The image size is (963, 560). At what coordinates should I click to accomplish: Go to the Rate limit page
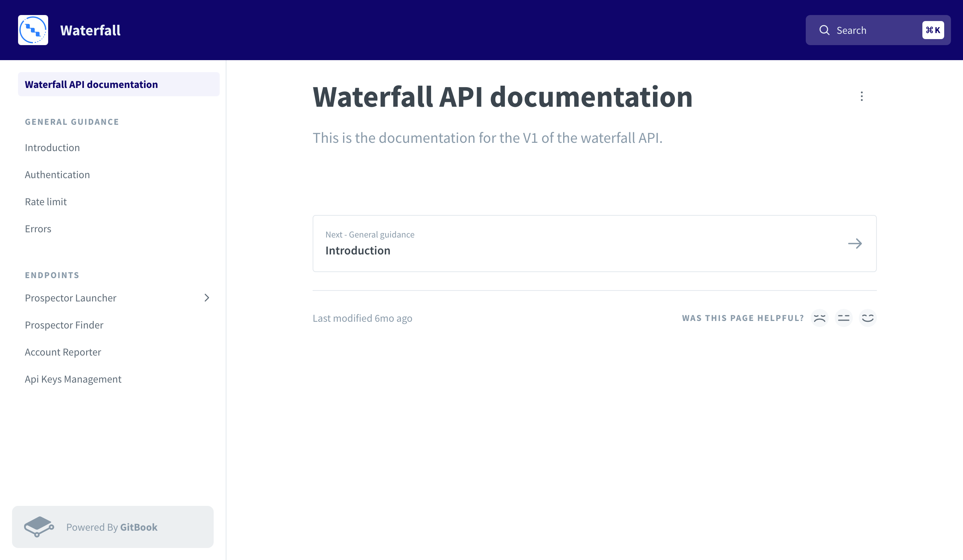pyautogui.click(x=46, y=202)
